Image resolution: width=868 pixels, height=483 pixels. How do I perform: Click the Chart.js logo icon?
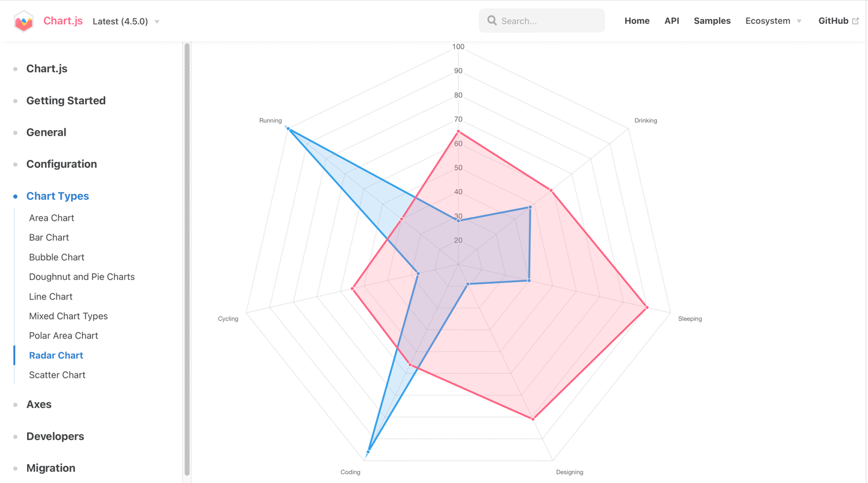(24, 21)
